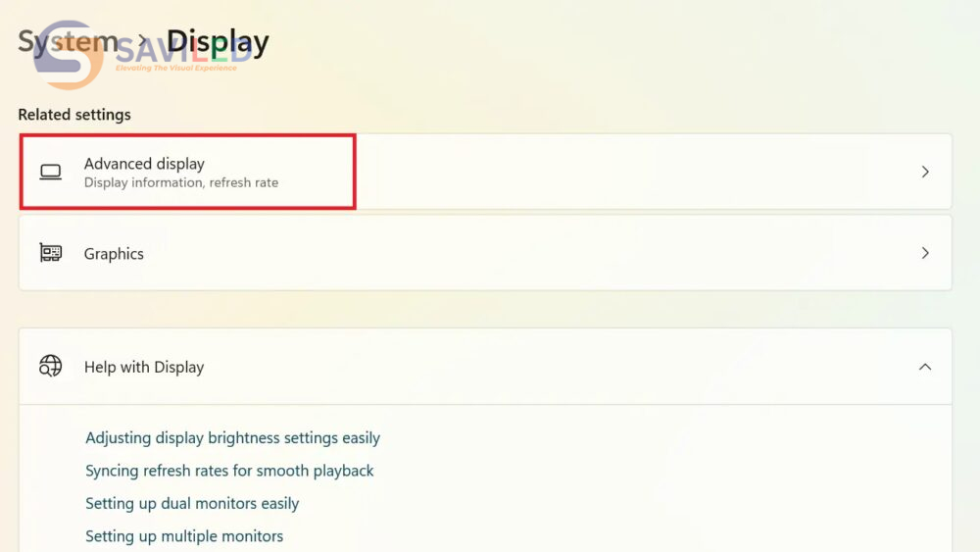Open the Graphics settings row
The width and height of the screenshot is (980, 552).
pyautogui.click(x=485, y=253)
